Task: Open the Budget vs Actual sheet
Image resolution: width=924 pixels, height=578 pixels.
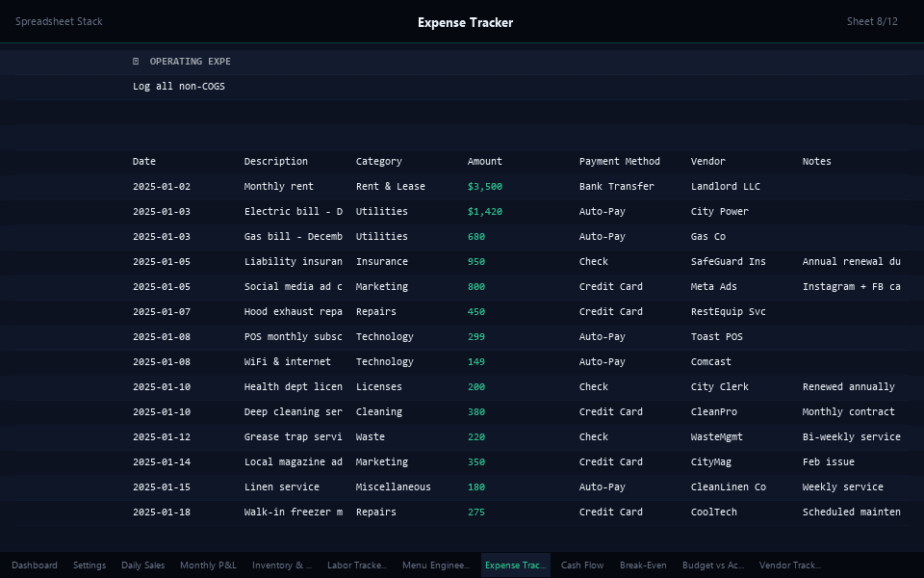Action: tap(713, 565)
